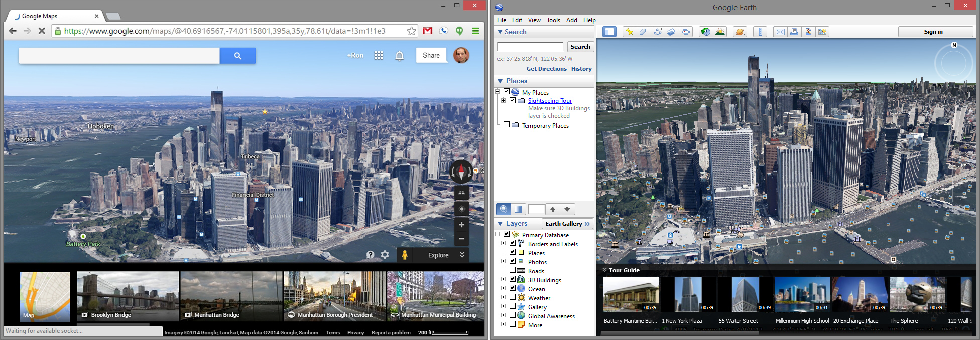Open the Brooklyn Bridge photo thumbnail
Screen dimensions: 980x340
point(128,296)
